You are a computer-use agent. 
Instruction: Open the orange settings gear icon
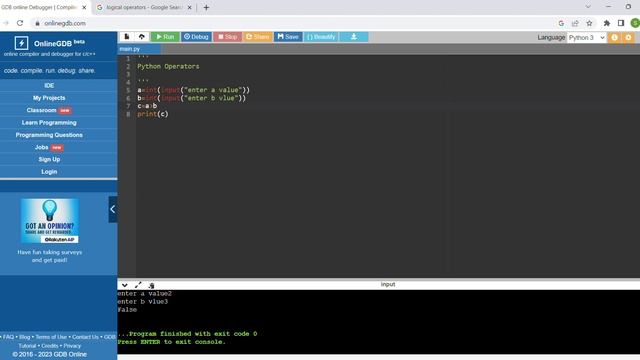629,38
